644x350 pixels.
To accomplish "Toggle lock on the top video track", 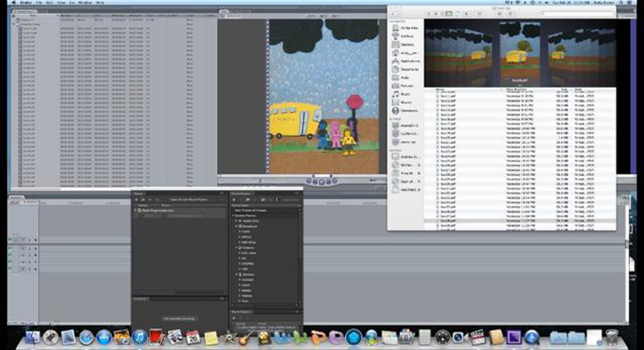I will tap(30, 240).
